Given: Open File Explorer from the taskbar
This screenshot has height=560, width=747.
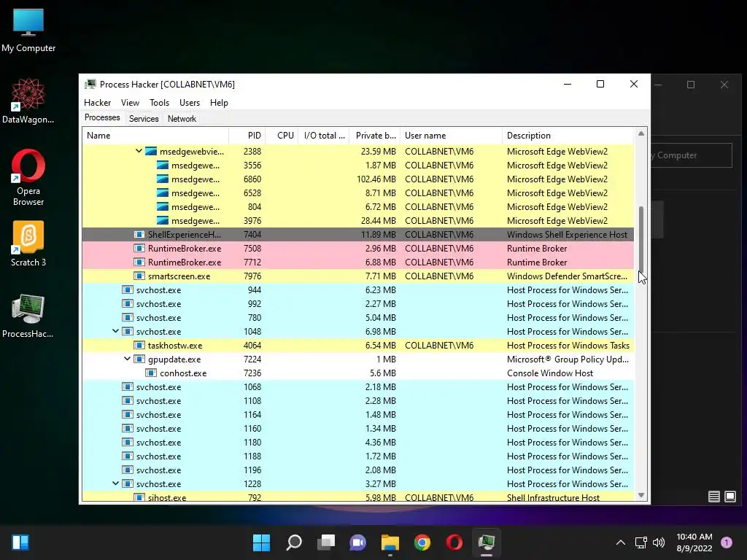Looking at the screenshot, I should click(x=390, y=542).
